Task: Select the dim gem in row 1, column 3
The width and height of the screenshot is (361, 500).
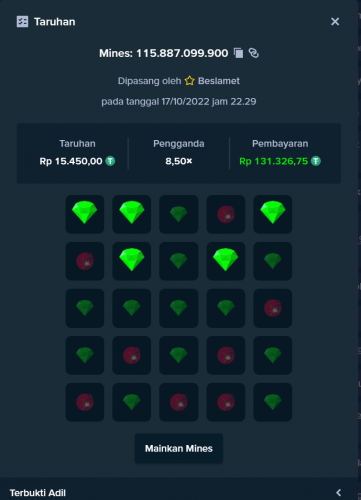Action: click(x=179, y=214)
